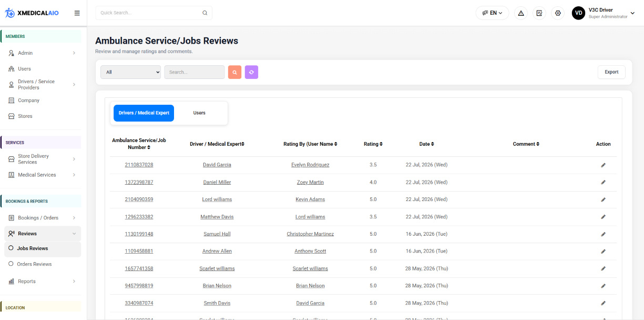Open Stores in the sidebar
644x320 pixels.
point(25,116)
